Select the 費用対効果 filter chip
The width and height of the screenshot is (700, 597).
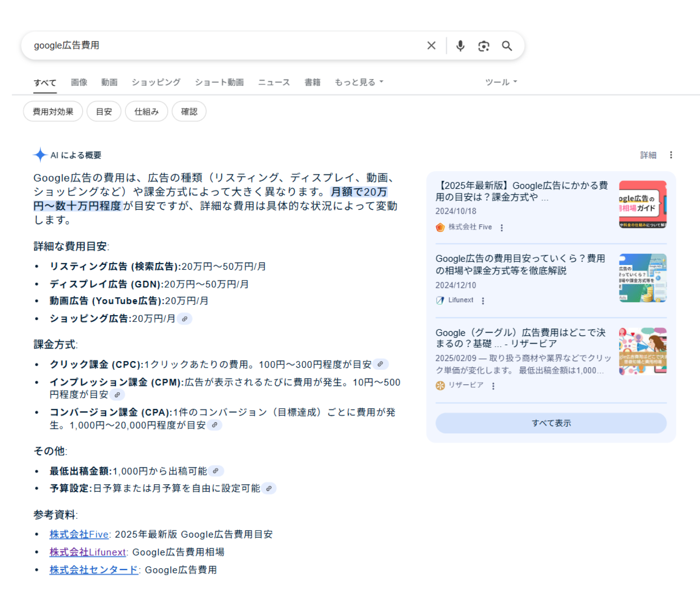point(53,111)
